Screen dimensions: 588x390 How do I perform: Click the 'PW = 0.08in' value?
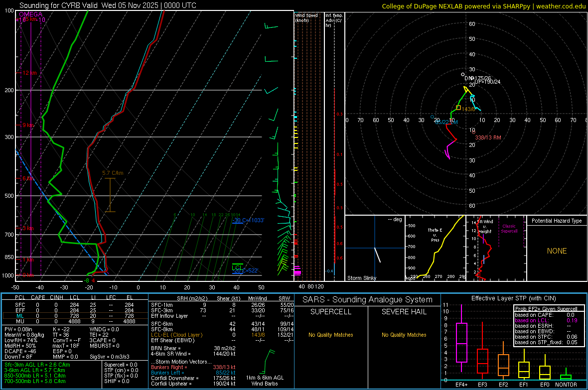coord(18,329)
